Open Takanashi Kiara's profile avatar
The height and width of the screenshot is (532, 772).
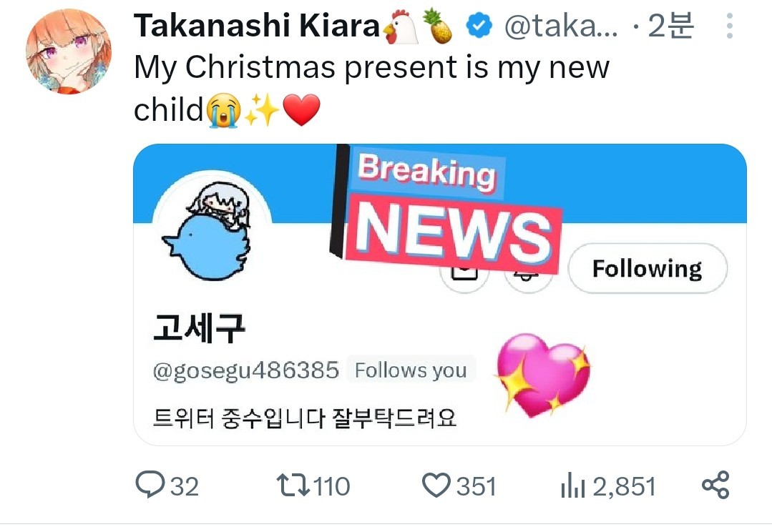point(69,51)
